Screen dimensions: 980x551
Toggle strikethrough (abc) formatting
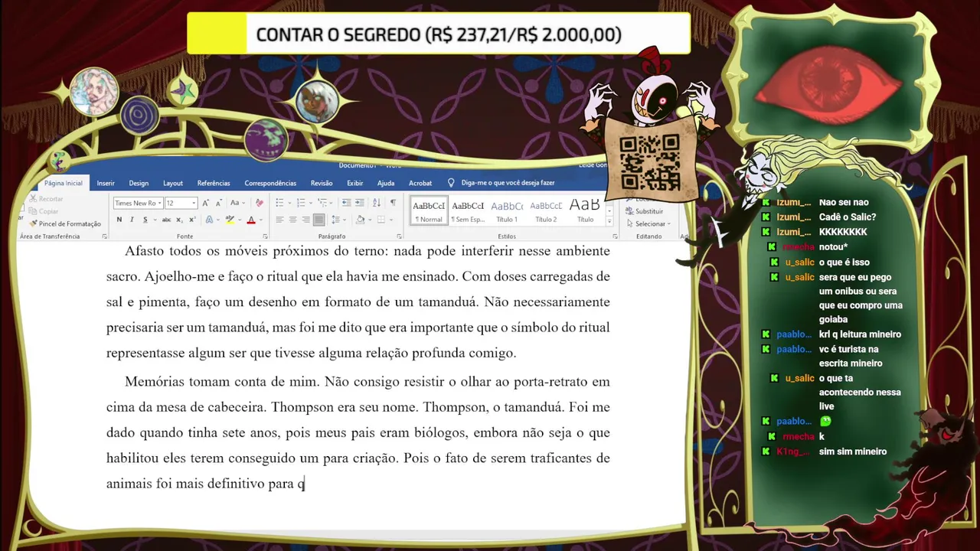coord(166,220)
